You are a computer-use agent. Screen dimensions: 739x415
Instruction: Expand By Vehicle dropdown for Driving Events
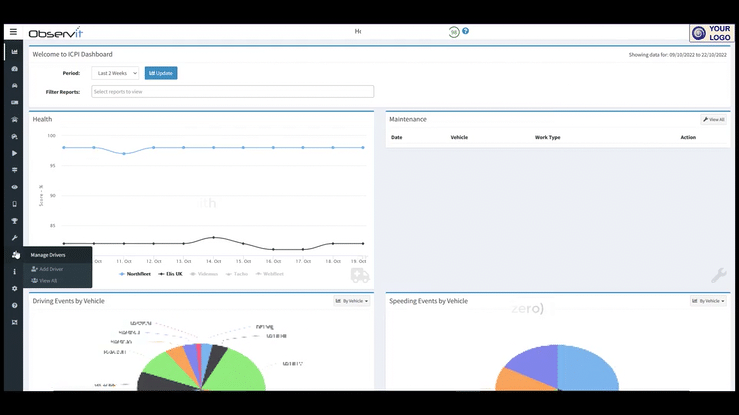click(352, 301)
